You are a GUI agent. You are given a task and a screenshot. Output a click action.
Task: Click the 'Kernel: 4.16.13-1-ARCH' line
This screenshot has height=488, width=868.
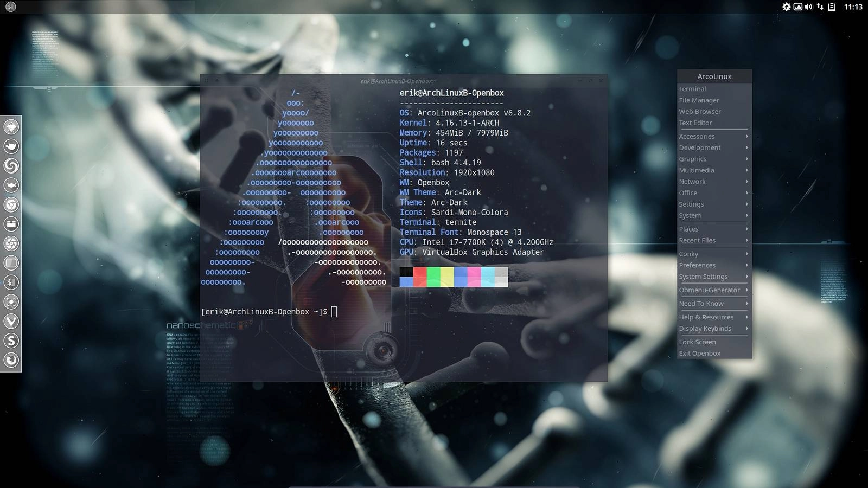[x=450, y=123]
